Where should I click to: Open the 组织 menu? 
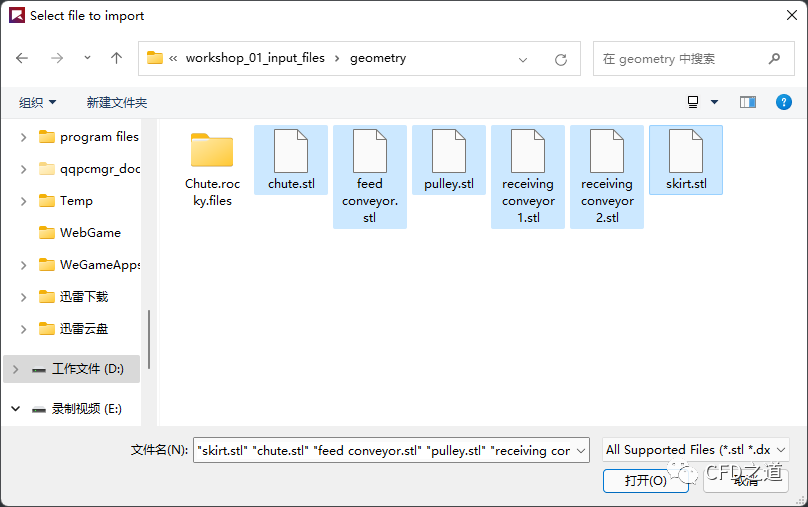click(x=37, y=103)
